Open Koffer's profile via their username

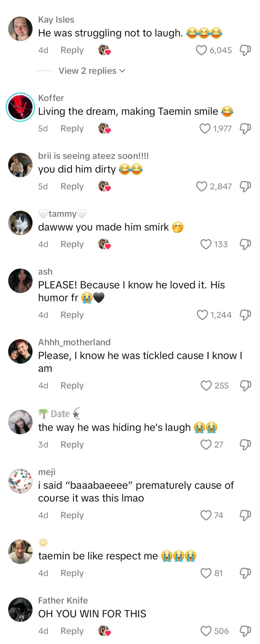(x=51, y=98)
